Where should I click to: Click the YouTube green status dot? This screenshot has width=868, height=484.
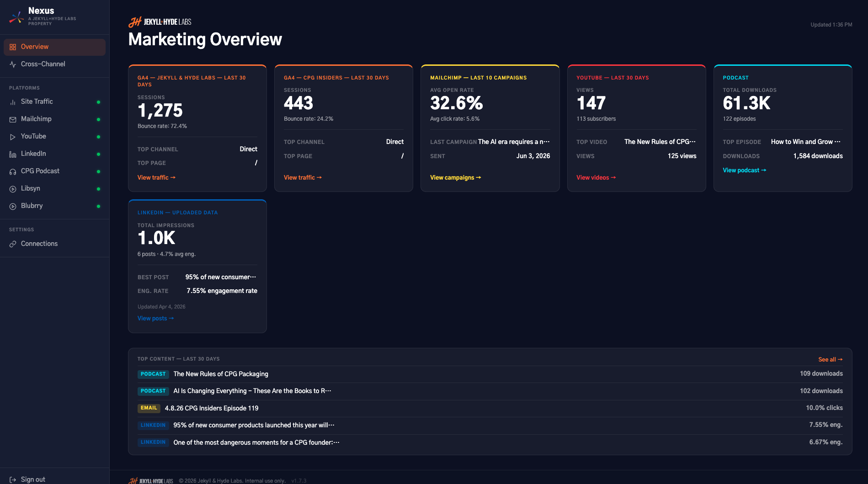(98, 137)
